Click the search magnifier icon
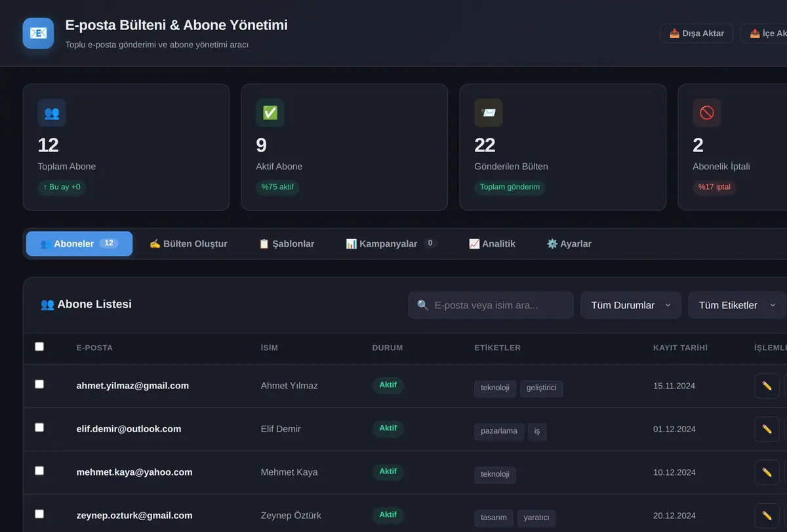787x532 pixels. [423, 305]
